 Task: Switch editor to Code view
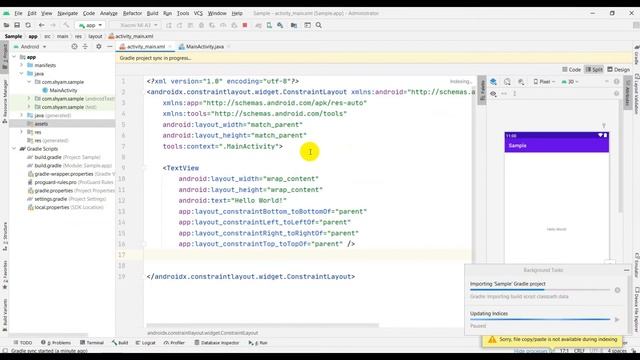point(571,69)
